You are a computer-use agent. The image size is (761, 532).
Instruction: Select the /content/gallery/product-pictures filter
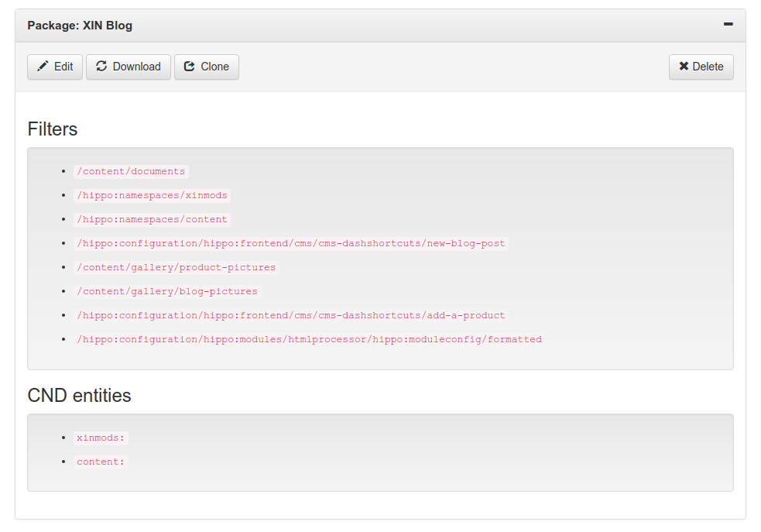click(176, 267)
